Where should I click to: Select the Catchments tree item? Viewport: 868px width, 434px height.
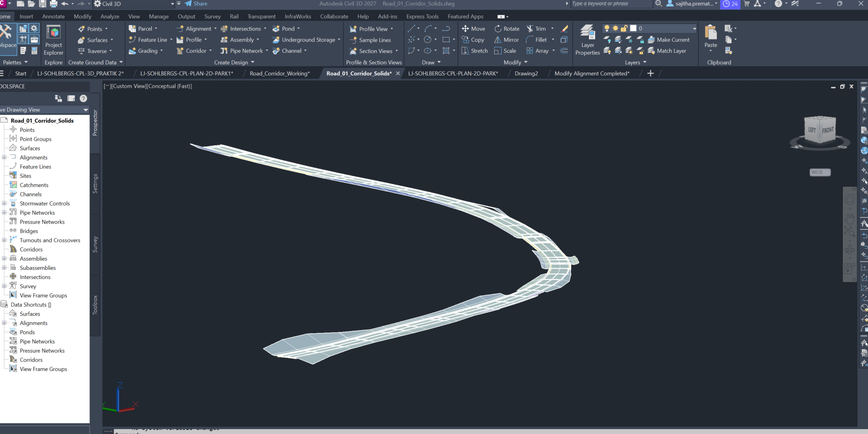pos(34,185)
